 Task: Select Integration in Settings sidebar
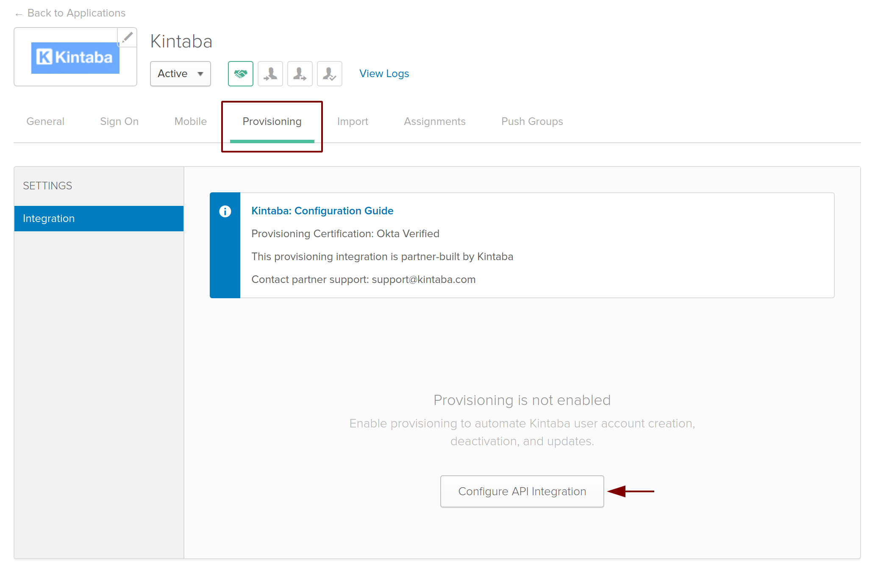click(99, 219)
